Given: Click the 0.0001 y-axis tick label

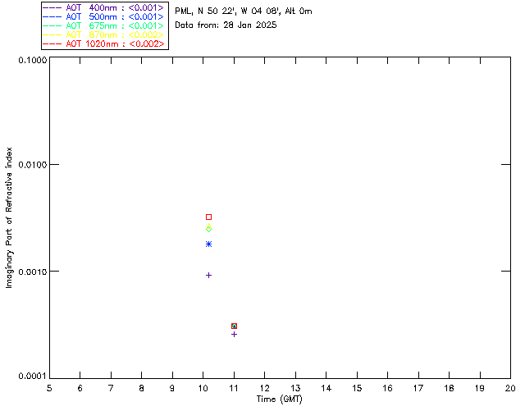Looking at the screenshot, I should click(x=32, y=377).
